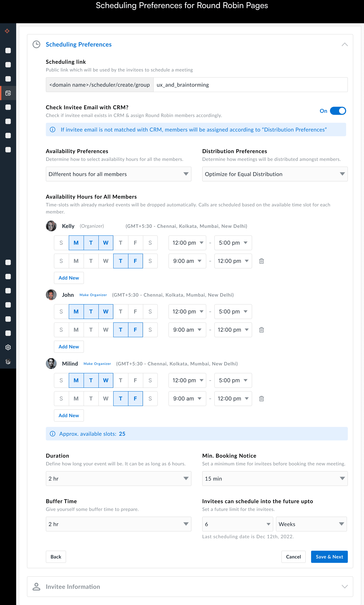This screenshot has width=364, height=605.
Task: Open the Availability Preferences dropdown
Action: click(118, 174)
